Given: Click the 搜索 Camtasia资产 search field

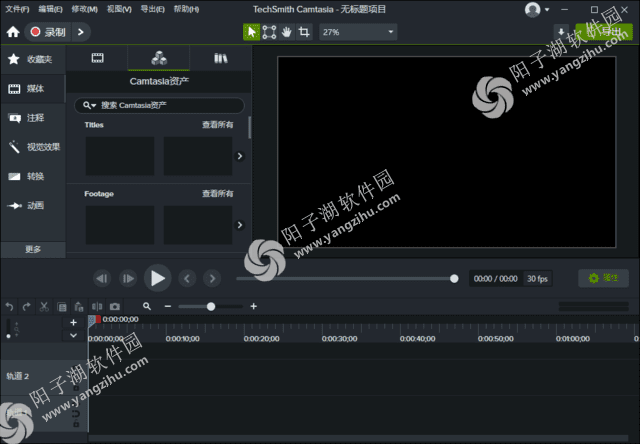Looking at the screenshot, I should (159, 105).
